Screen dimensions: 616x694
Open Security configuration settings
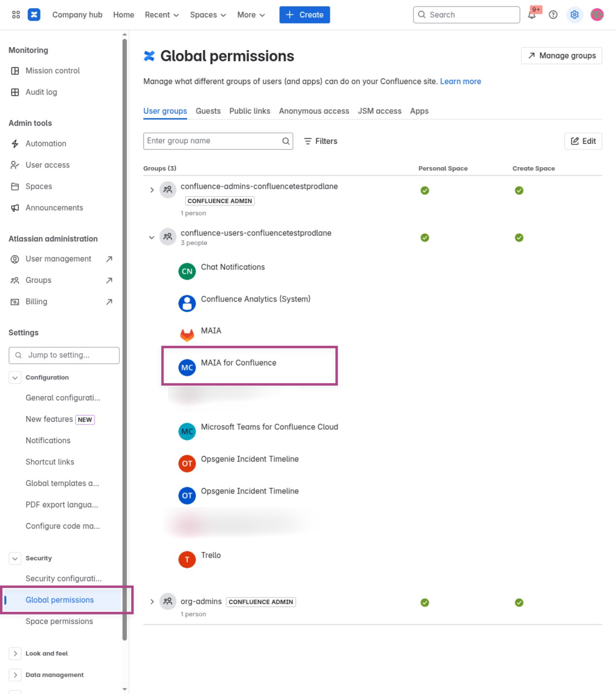click(x=63, y=579)
